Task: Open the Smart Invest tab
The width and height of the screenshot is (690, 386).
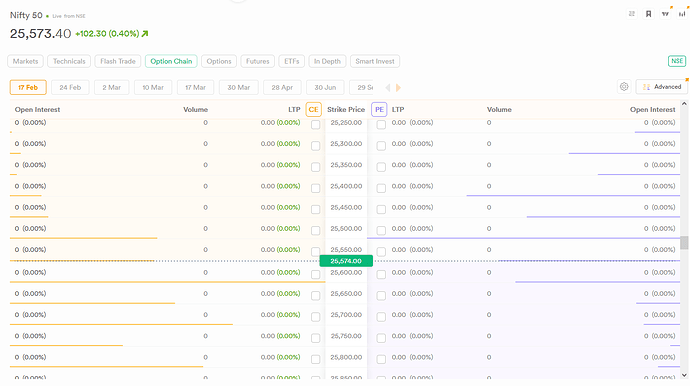Action: coord(375,61)
